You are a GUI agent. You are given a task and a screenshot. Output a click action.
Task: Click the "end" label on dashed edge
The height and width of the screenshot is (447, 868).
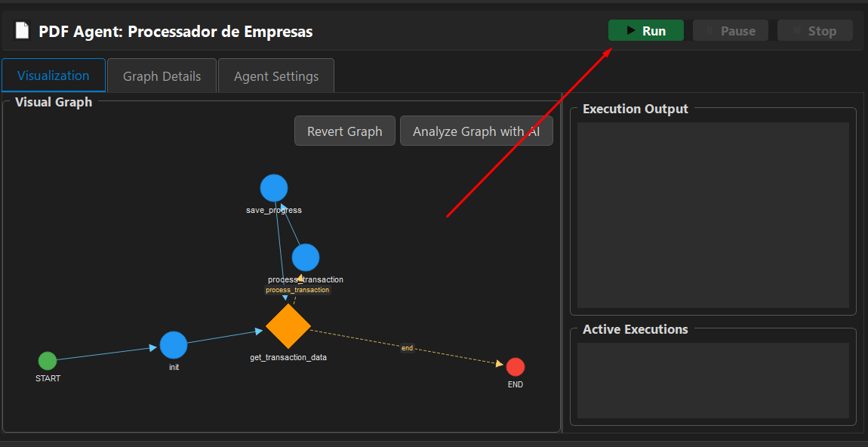(407, 348)
